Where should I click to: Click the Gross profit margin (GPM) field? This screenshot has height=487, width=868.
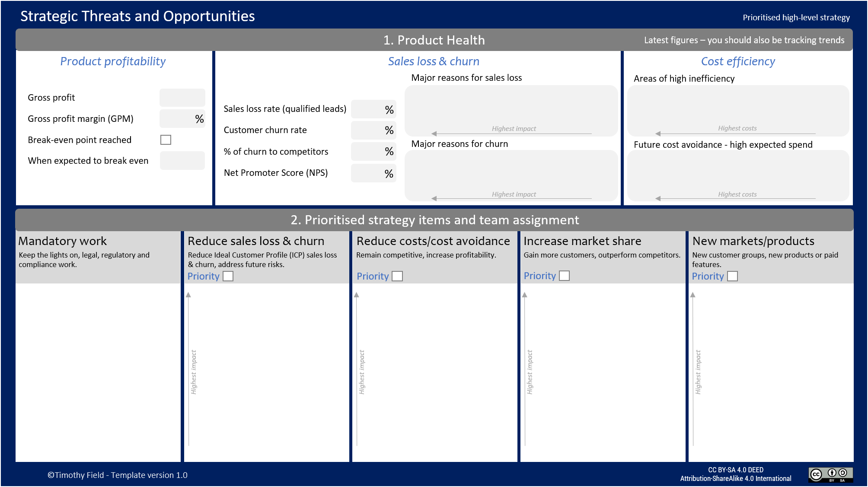point(182,119)
